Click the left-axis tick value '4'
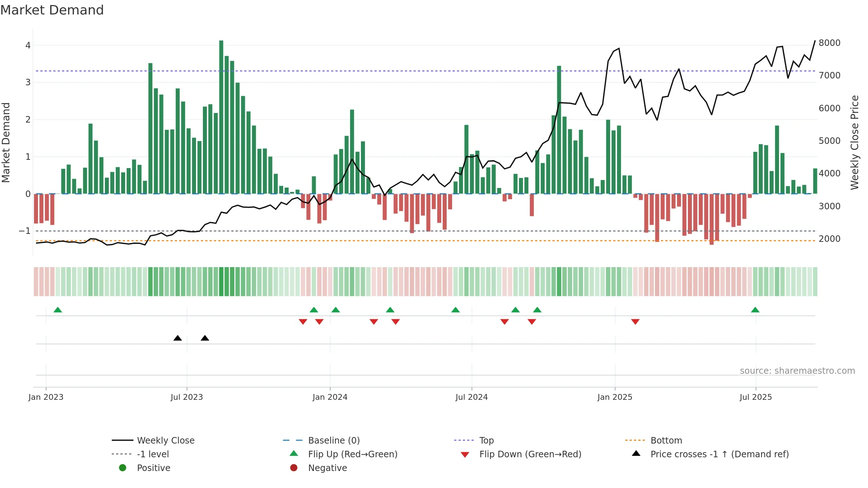Screen dimensions: 868x488 click(x=28, y=46)
